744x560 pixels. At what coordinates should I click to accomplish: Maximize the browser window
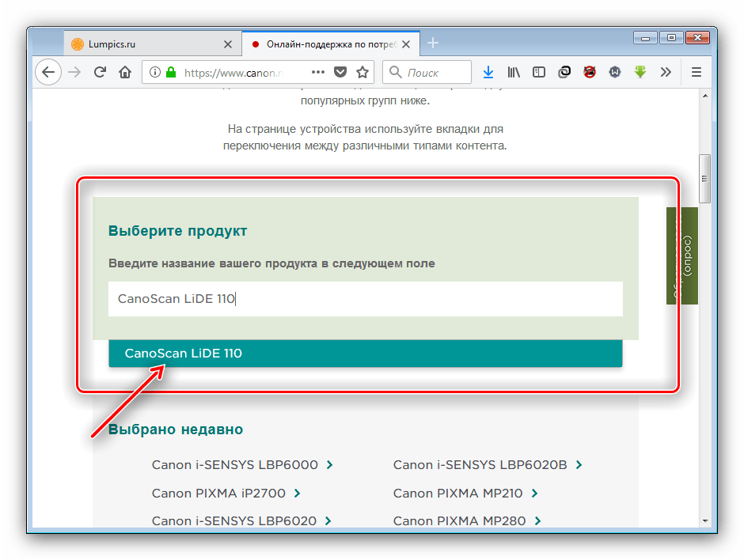tap(671, 38)
